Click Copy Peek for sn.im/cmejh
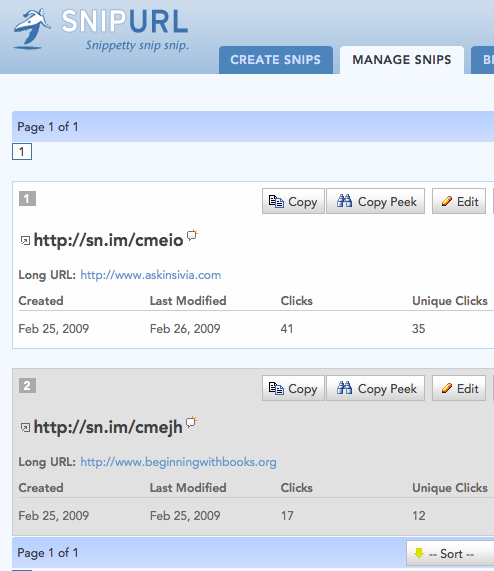The image size is (494, 571). [x=375, y=388]
